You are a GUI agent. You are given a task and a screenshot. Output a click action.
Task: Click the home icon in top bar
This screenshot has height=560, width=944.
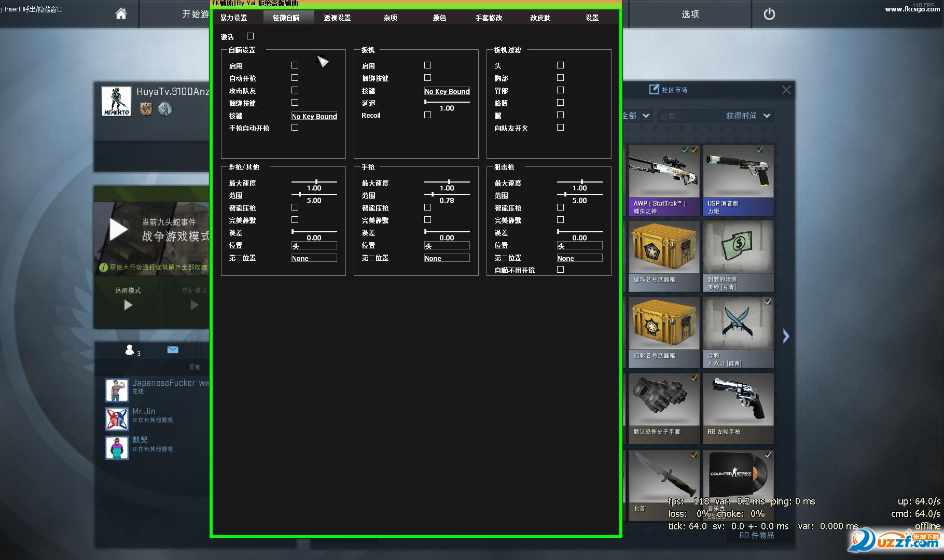pyautogui.click(x=121, y=13)
